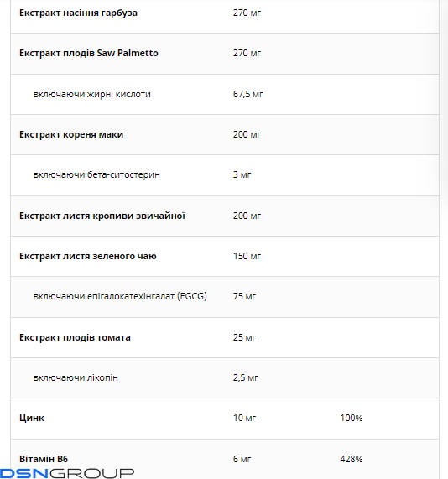Select the Екстракт насіння гарбуза row label
This screenshot has width=448, height=479.
78,13
